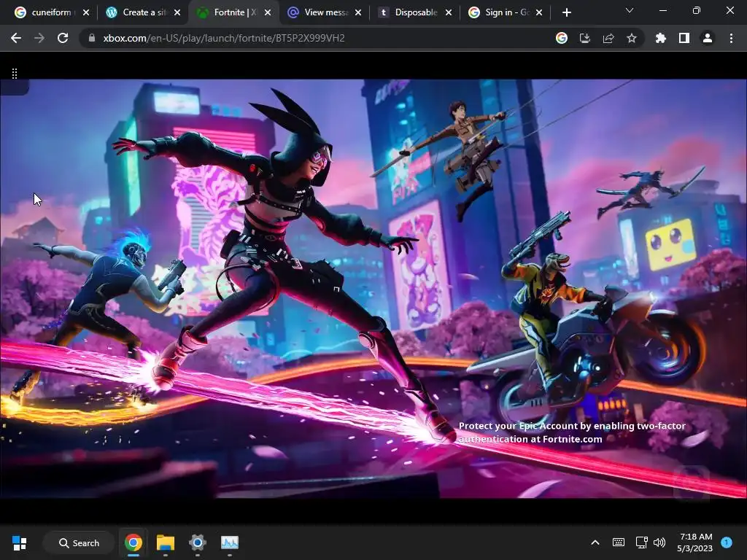
Task: Bookmark this page with the star
Action: click(x=632, y=38)
